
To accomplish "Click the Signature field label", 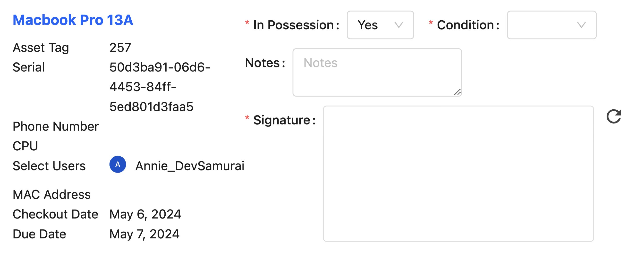I will coord(281,120).
